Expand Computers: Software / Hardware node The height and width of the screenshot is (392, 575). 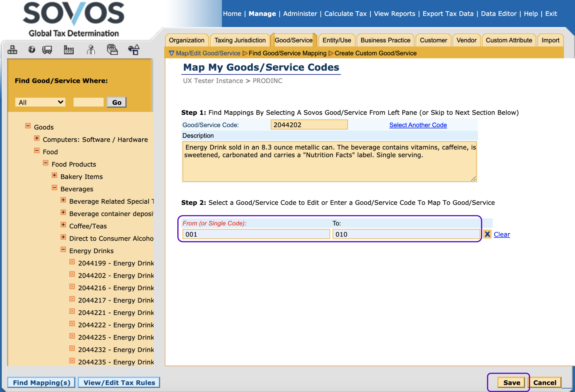37,138
